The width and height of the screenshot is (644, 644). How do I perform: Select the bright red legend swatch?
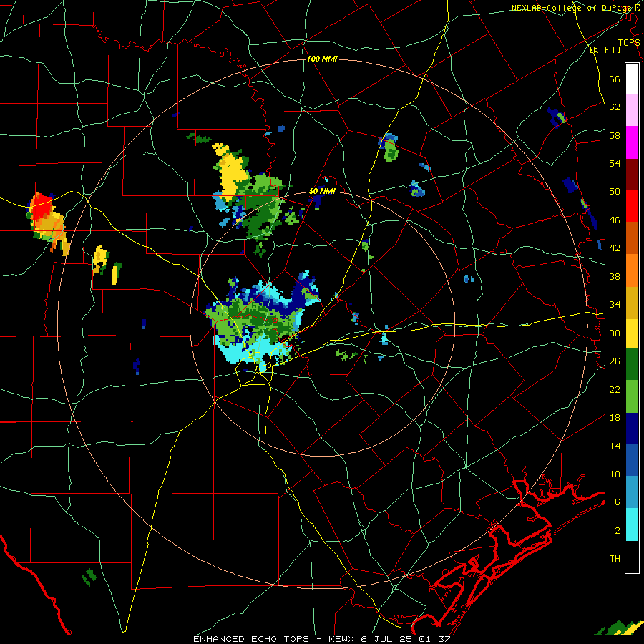[x=632, y=206]
